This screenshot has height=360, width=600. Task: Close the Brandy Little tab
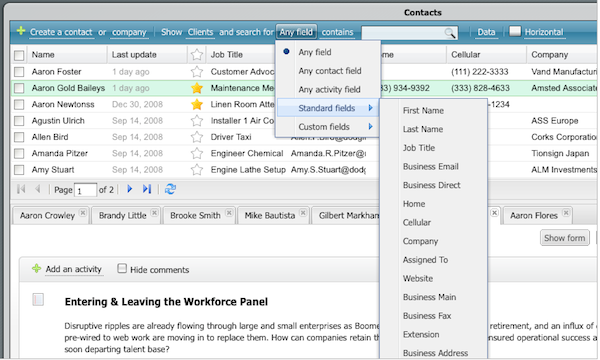click(x=154, y=213)
